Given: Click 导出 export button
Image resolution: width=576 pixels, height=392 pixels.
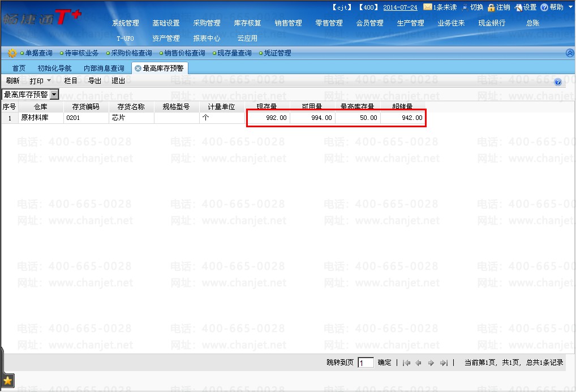Looking at the screenshot, I should (95, 80).
